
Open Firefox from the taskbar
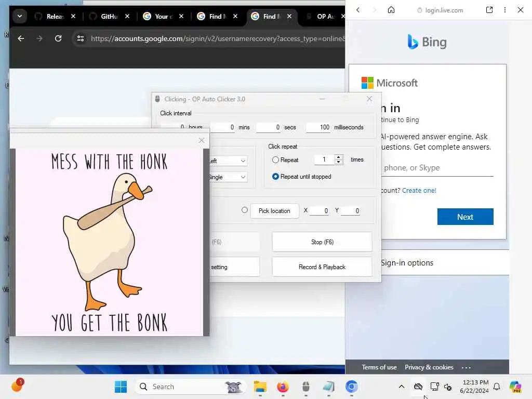pos(283,387)
